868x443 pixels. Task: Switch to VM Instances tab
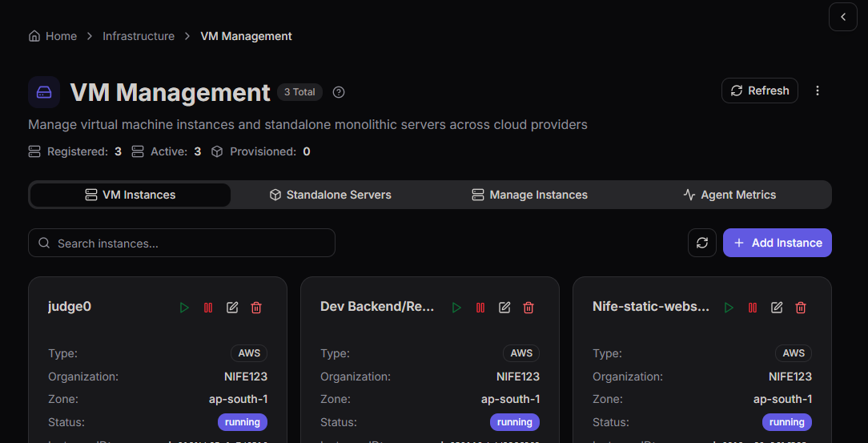[130, 195]
